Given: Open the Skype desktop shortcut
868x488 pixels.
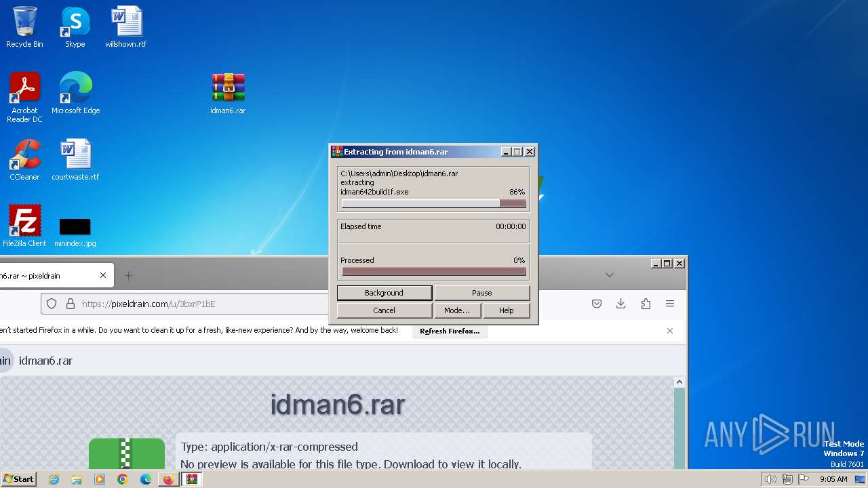Looking at the screenshot, I should point(75,27).
